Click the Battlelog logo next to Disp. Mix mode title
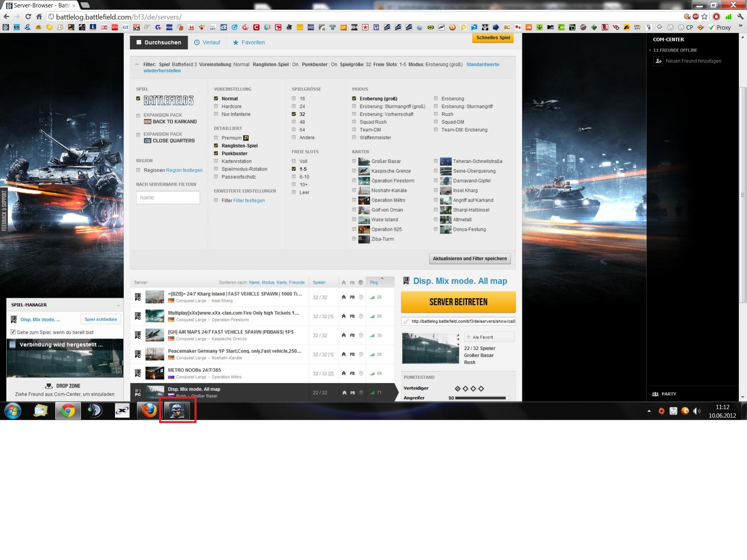The image size is (747, 560). (x=406, y=281)
